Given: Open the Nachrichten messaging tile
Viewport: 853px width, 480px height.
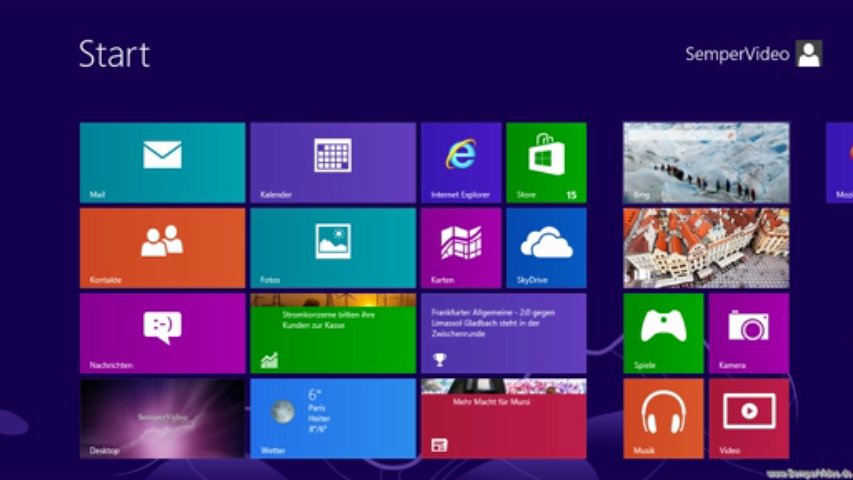Looking at the screenshot, I should tap(162, 332).
